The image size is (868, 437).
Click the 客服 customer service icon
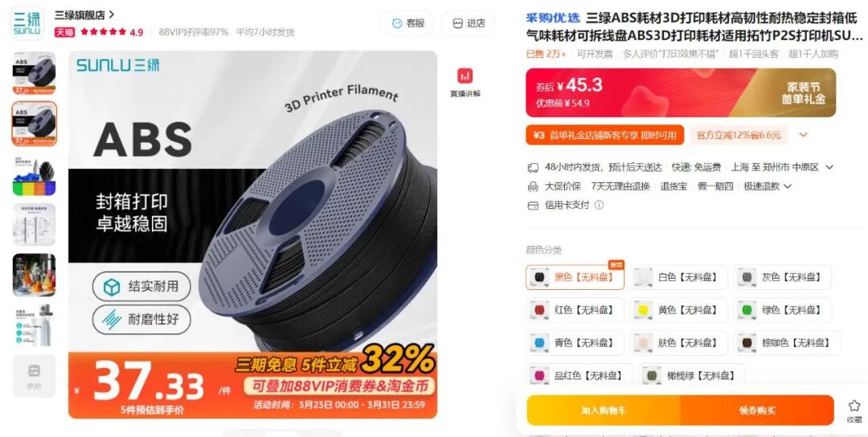click(x=397, y=23)
